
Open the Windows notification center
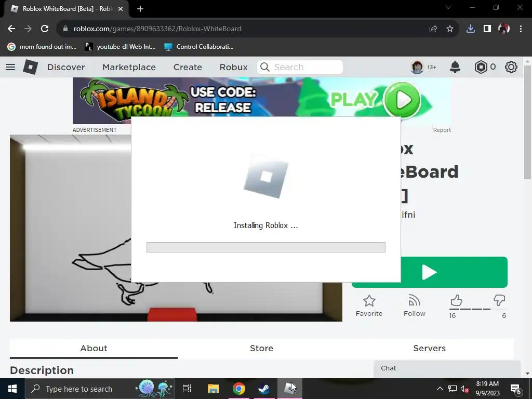pyautogui.click(x=516, y=389)
